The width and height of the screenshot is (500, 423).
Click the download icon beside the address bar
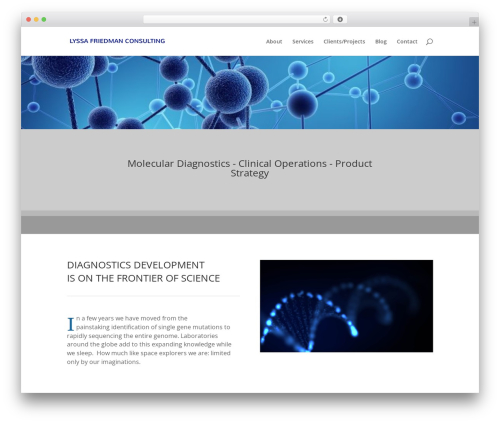coord(340,20)
